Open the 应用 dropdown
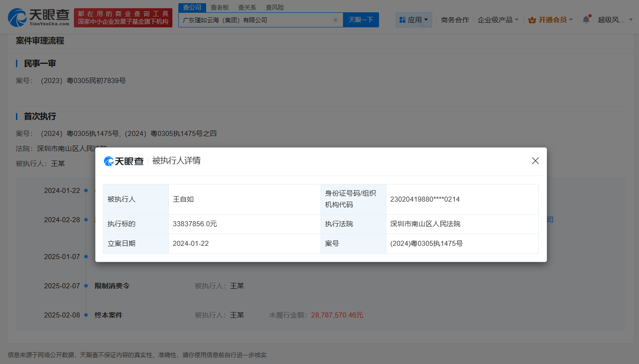639x364 pixels. 414,20
